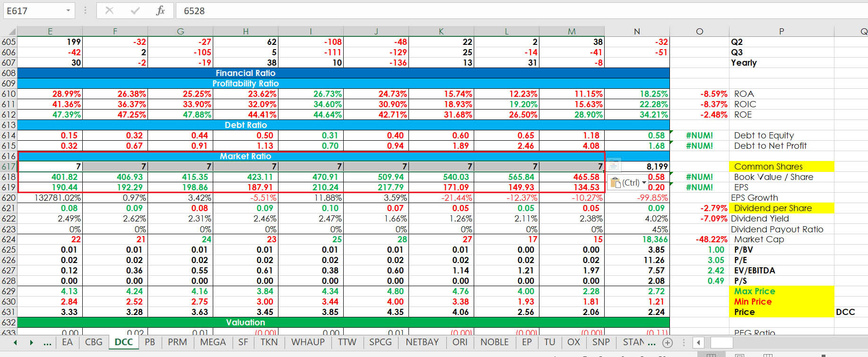Select the MEGA sheet tab

(213, 342)
